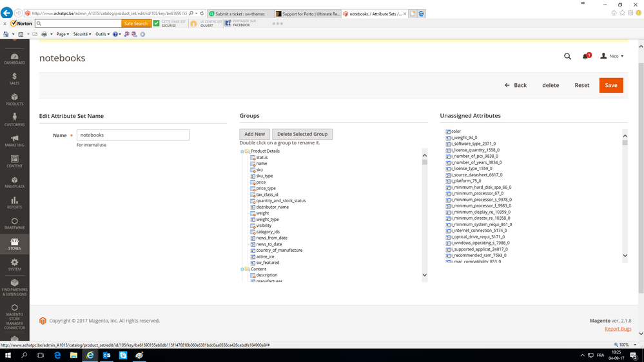
Task: Select the sw_featured attribute
Action: click(268, 263)
